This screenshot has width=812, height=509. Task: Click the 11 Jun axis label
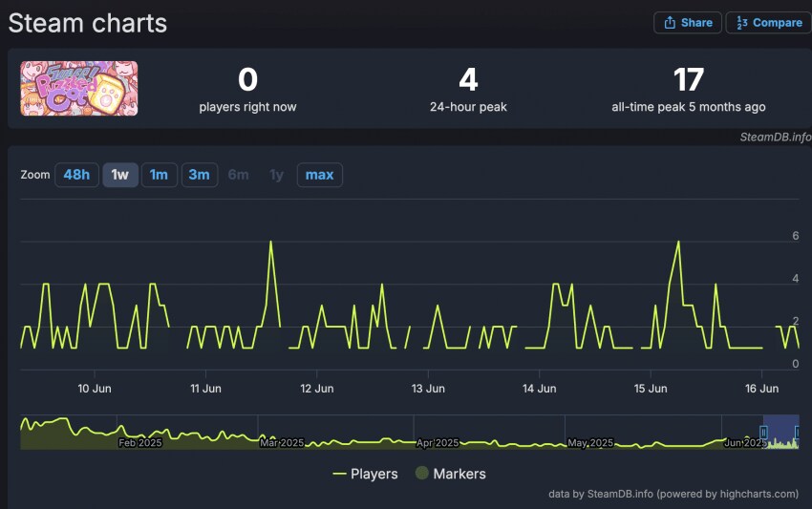(205, 389)
